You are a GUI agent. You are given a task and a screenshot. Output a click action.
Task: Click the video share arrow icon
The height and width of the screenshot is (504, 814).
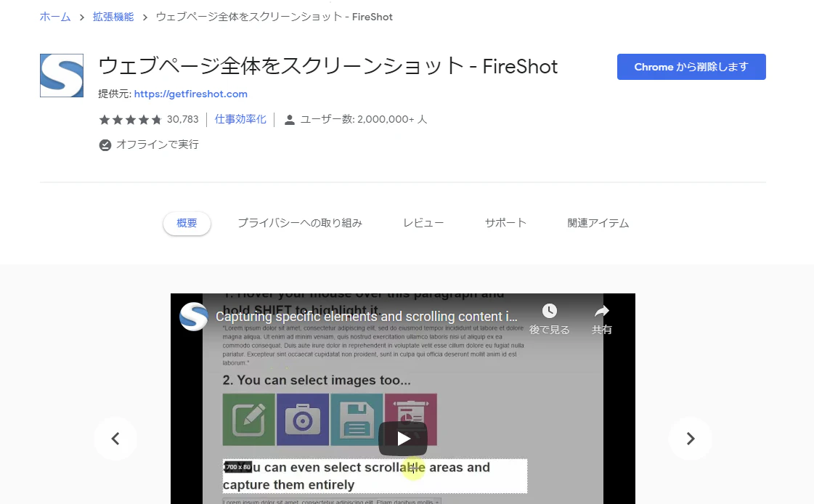[602, 311]
